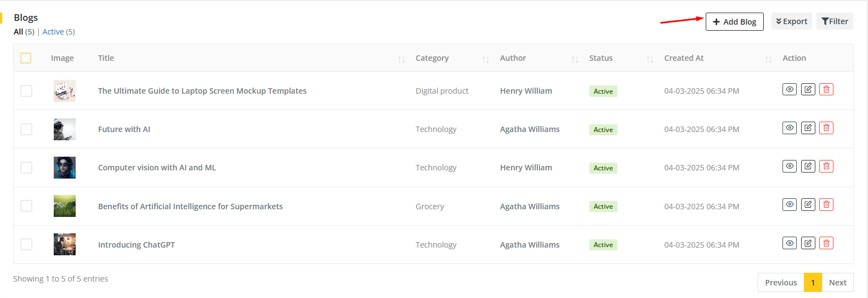868x298 pixels.
Task: Go to the Next pagination page
Action: [x=837, y=283]
